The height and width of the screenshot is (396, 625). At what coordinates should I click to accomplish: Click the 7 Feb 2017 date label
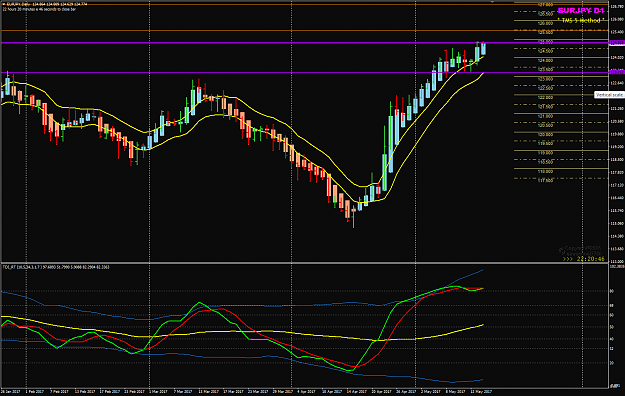click(60, 392)
